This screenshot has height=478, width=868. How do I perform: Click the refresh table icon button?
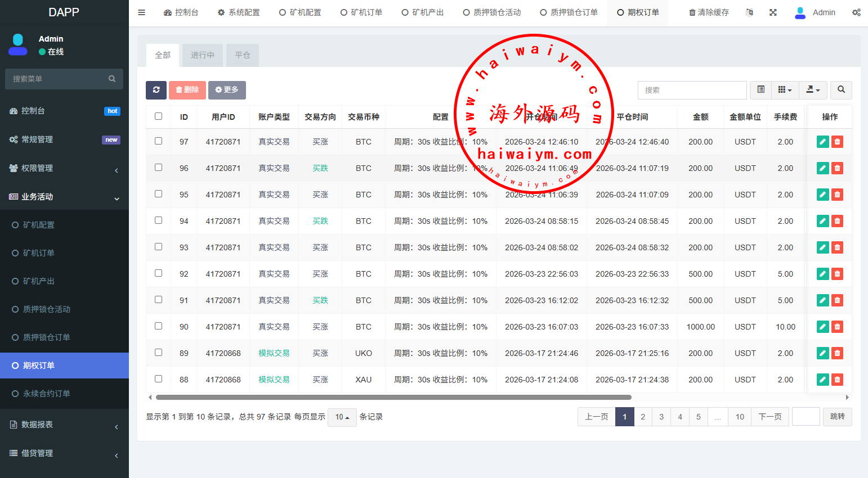click(x=156, y=90)
